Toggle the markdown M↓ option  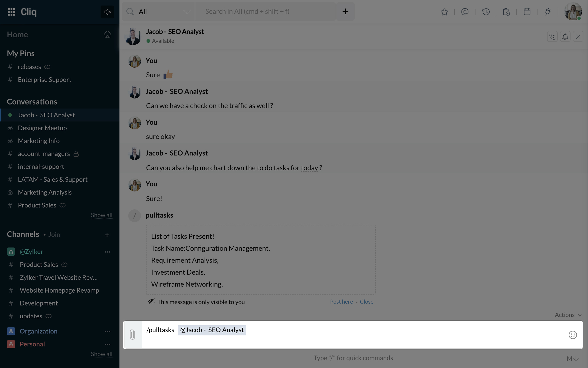pos(573,358)
